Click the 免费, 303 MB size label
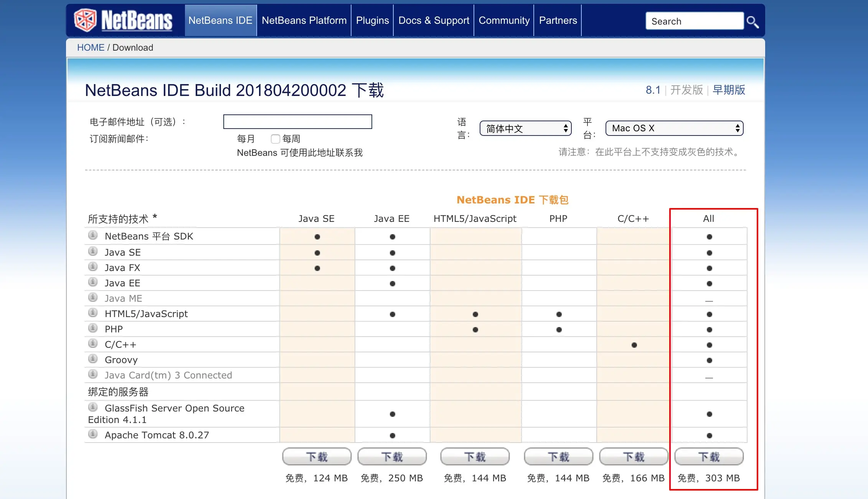 pyautogui.click(x=709, y=478)
